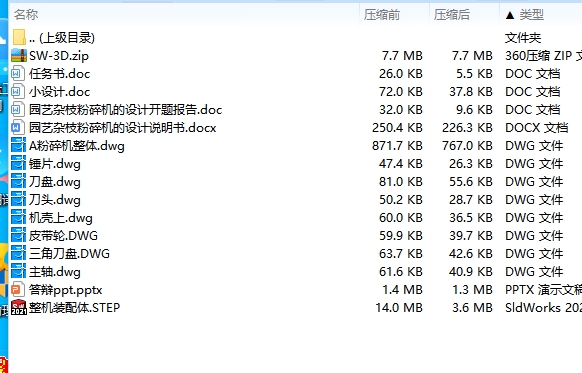This screenshot has width=582, height=373.
Task: Click the A粉碎机整体.dwg drawing icon
Action: coord(19,145)
